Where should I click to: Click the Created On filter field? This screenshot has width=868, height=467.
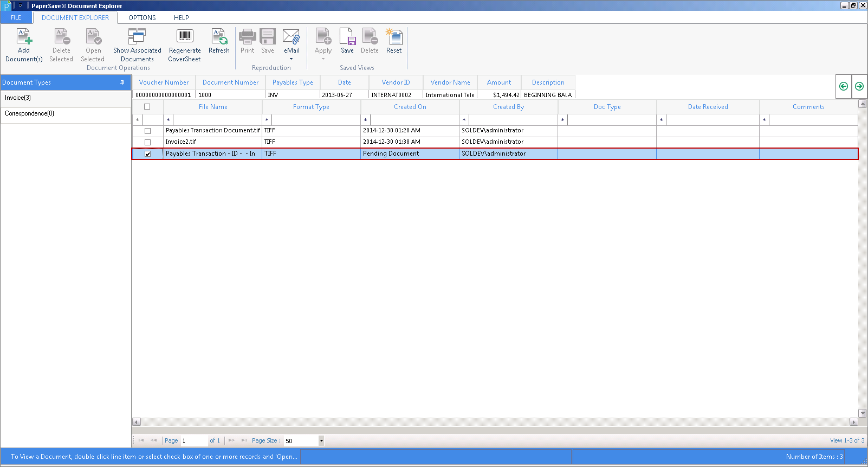[414, 120]
